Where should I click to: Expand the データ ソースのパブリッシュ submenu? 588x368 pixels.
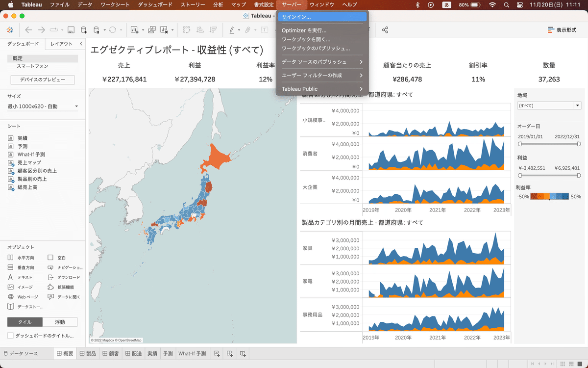tap(322, 62)
